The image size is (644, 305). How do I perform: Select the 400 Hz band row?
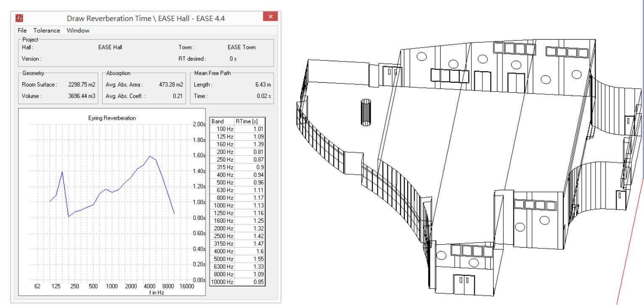[x=238, y=175]
